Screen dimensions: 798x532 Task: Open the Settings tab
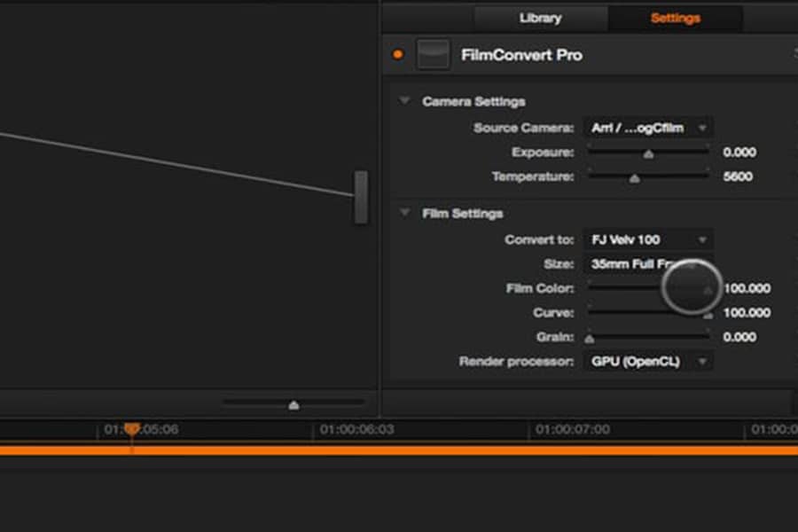pyautogui.click(x=676, y=19)
